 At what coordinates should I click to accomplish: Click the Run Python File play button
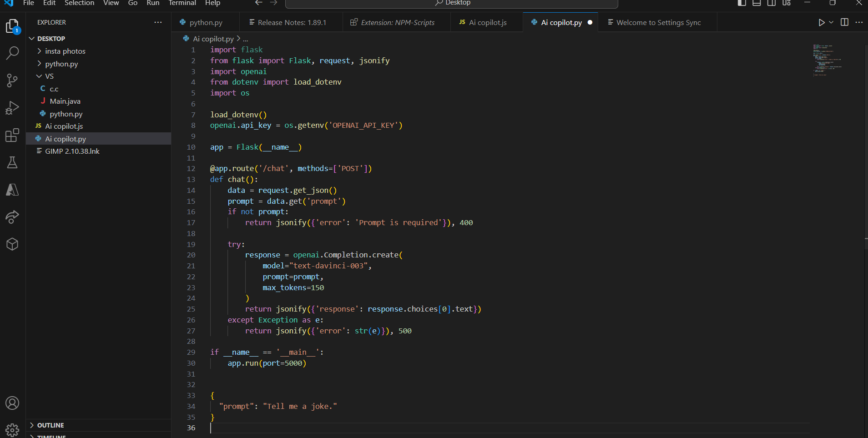click(821, 22)
